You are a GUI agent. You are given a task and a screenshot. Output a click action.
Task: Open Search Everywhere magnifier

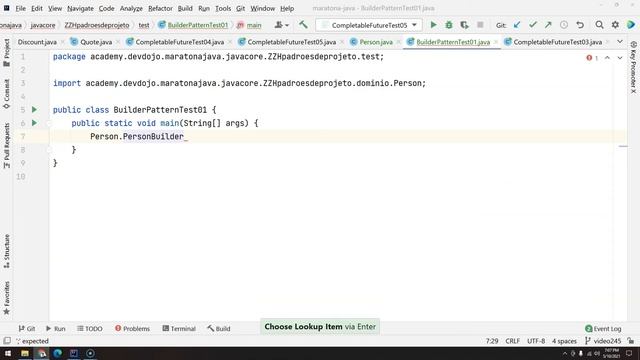(599, 25)
